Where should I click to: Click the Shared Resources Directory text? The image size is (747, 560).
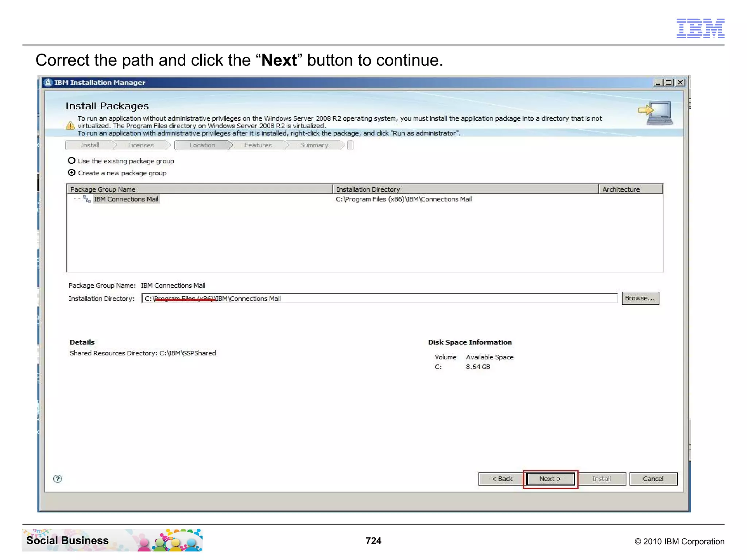pyautogui.click(x=143, y=353)
